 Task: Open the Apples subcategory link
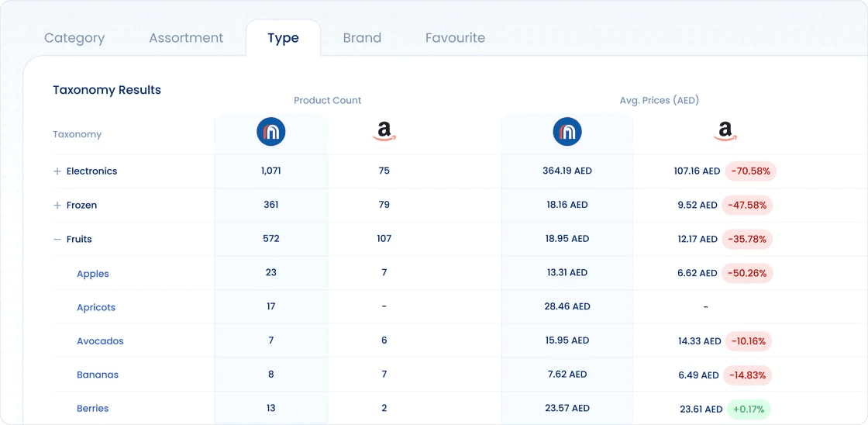(93, 274)
